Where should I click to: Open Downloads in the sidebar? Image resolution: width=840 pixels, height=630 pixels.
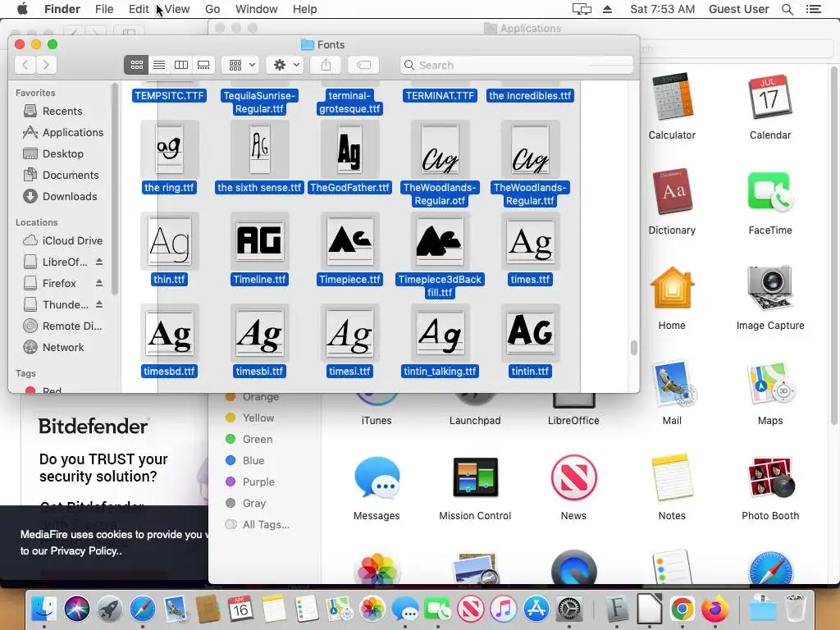click(x=60, y=197)
